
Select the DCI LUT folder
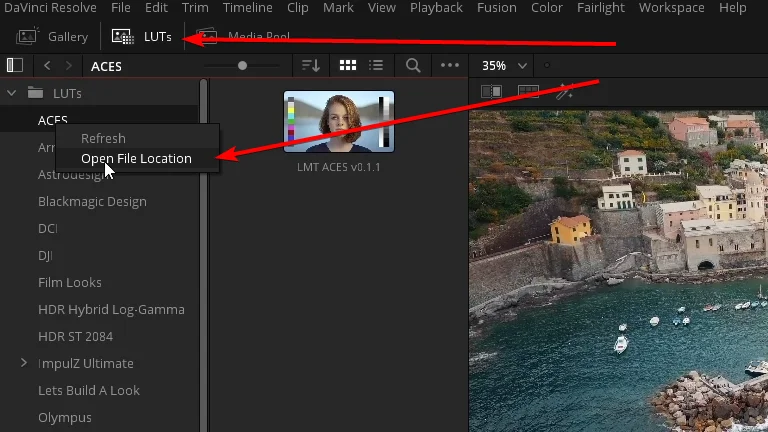48,229
